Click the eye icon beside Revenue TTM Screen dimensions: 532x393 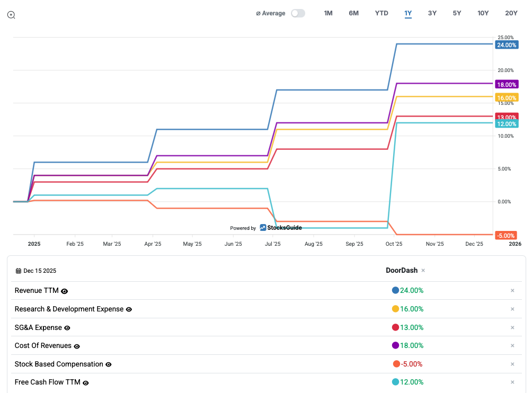pos(65,291)
